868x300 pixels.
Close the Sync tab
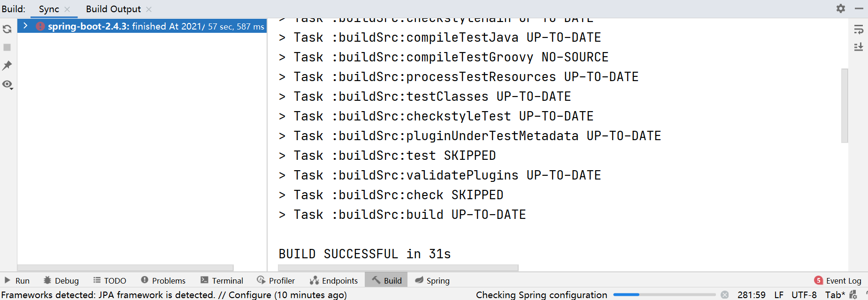67,9
